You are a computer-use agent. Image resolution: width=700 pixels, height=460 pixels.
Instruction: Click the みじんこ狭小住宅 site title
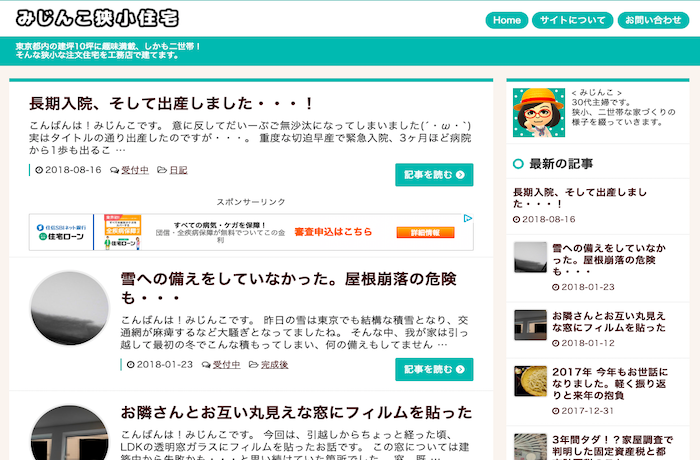(x=98, y=19)
